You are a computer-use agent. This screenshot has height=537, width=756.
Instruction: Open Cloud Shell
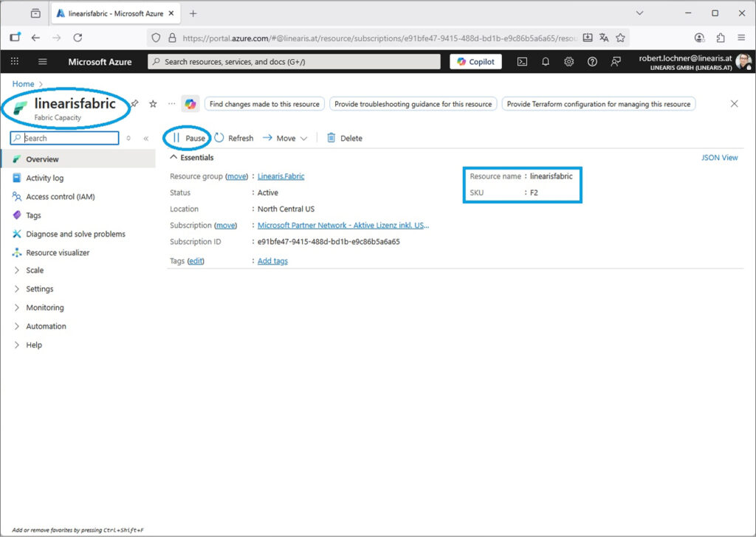522,62
